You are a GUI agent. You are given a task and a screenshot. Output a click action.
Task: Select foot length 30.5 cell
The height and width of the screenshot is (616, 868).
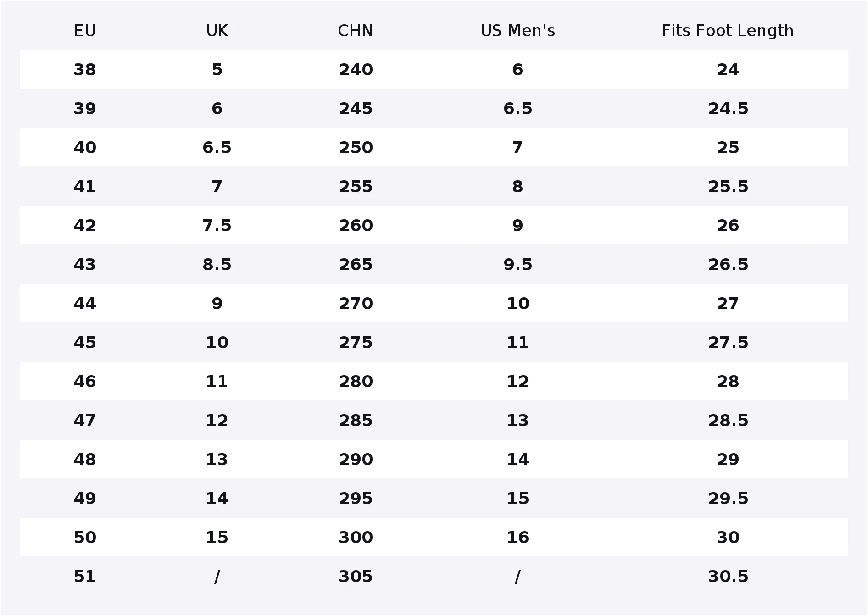728,577
